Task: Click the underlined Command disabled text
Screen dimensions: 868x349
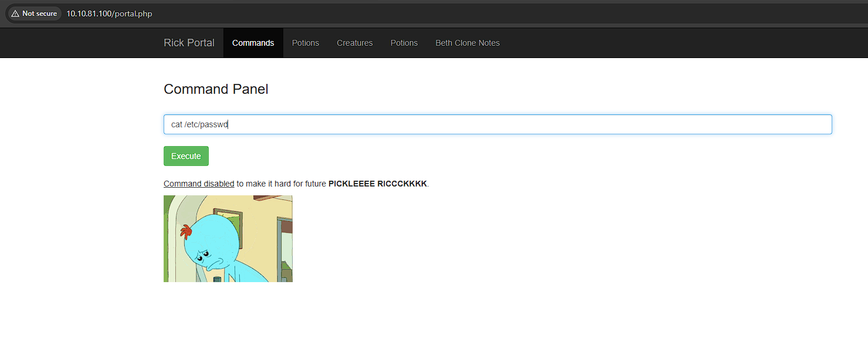Action: click(x=199, y=184)
